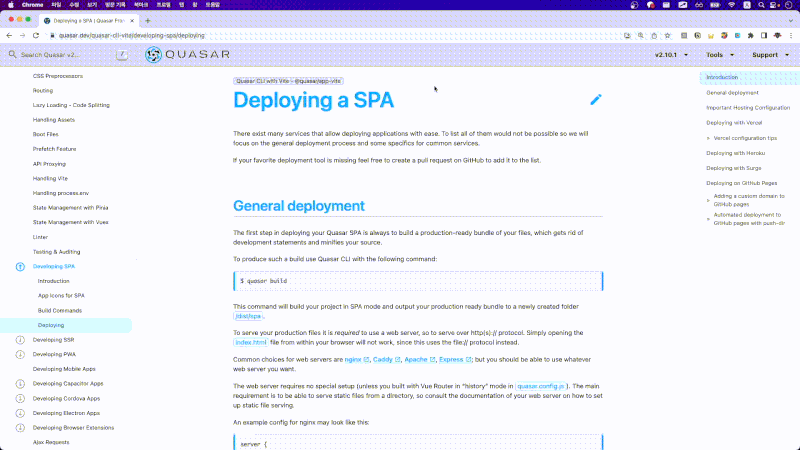Jump to Vercel configuration tips subsection
800x450 pixels.
[745, 138]
